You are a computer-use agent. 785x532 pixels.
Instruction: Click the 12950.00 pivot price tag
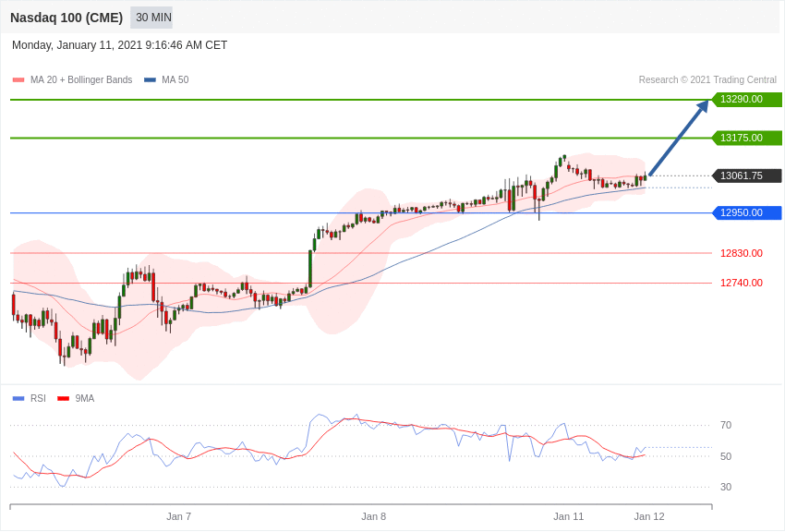tap(746, 212)
